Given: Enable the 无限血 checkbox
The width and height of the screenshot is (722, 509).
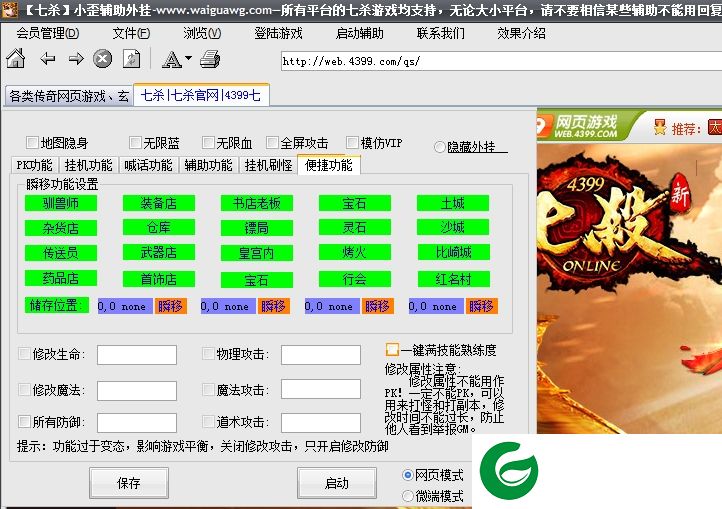Looking at the screenshot, I should tap(208, 142).
